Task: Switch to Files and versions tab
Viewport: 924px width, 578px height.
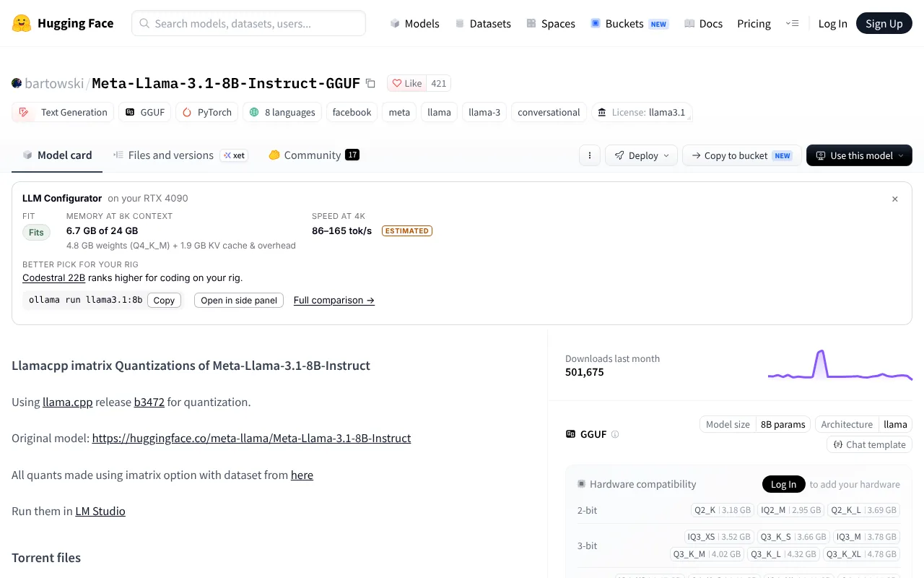Action: click(180, 155)
